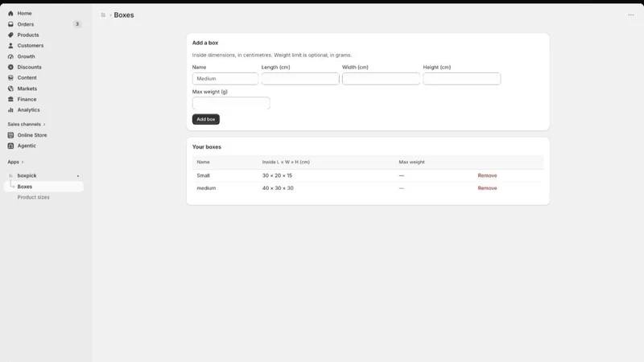
Task: Focus the Width (cm) input field
Action: tap(381, 78)
